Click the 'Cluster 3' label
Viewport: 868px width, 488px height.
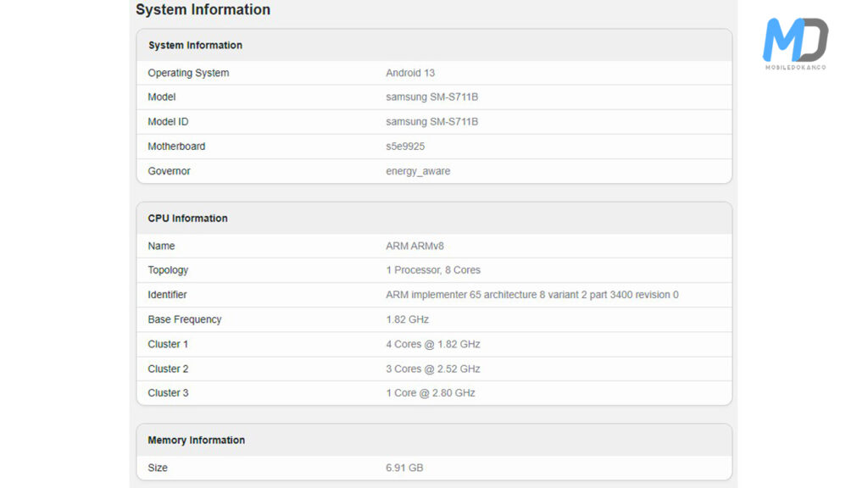pos(168,393)
